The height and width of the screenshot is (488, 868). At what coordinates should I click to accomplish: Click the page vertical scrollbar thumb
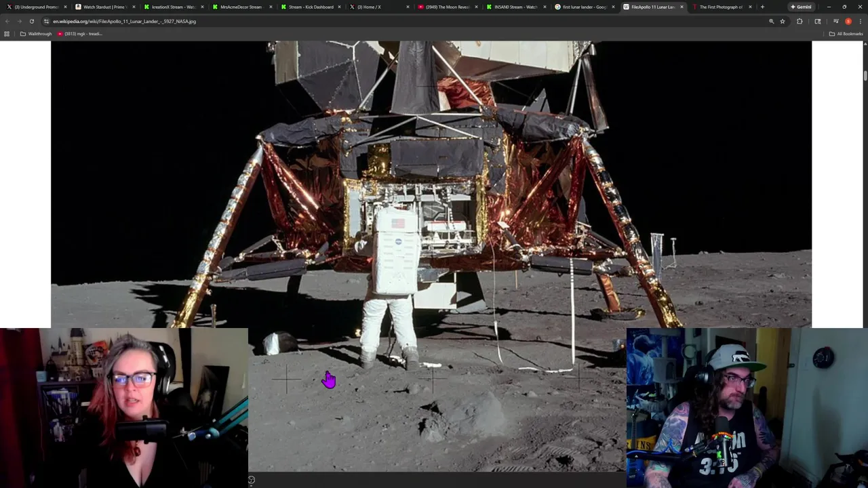tap(865, 76)
